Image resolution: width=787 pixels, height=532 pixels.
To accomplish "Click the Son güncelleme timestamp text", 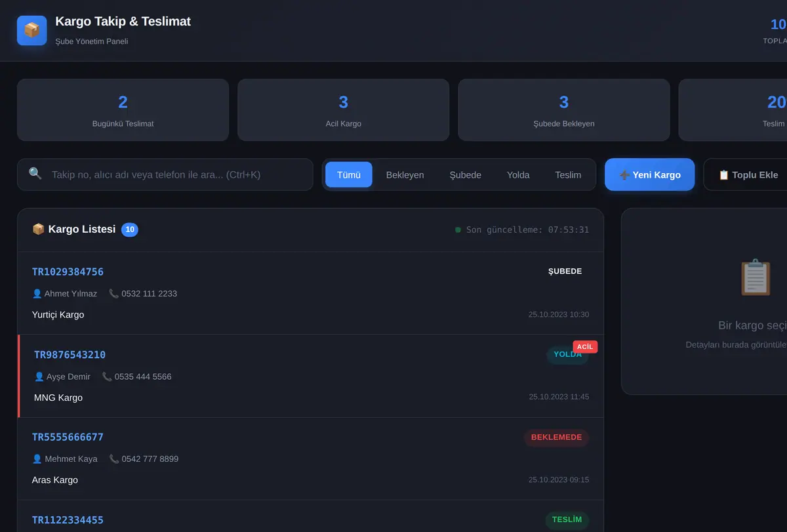I will [x=527, y=230].
